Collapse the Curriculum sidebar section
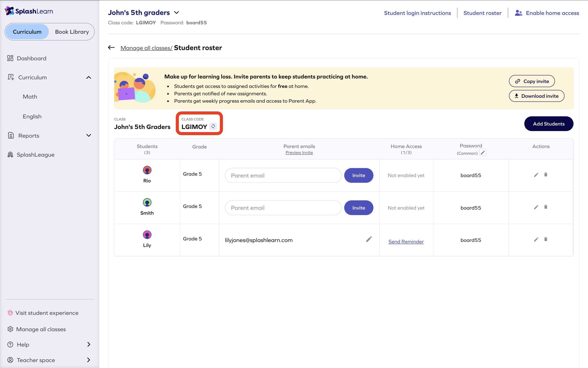This screenshot has height=368, width=588. click(89, 77)
